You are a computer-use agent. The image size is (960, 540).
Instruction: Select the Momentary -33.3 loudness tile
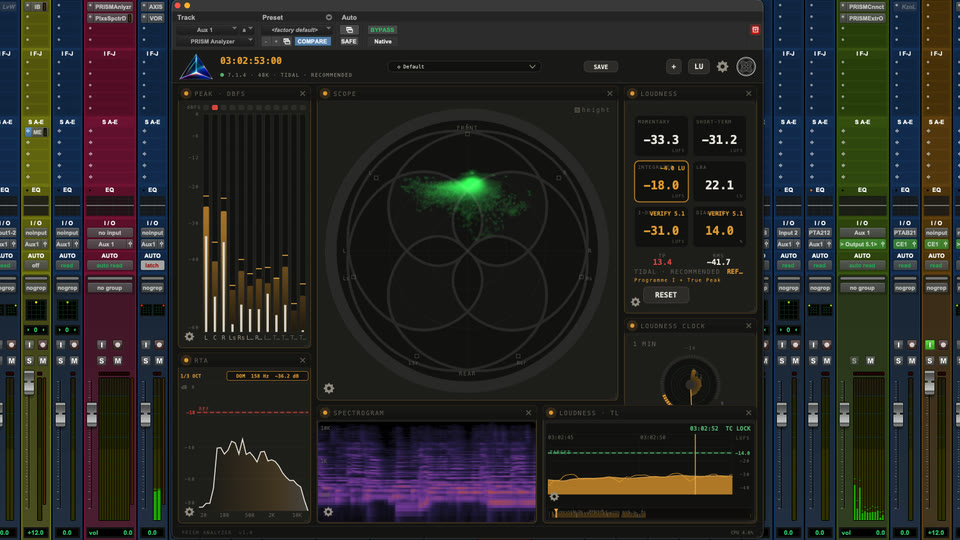pos(661,135)
